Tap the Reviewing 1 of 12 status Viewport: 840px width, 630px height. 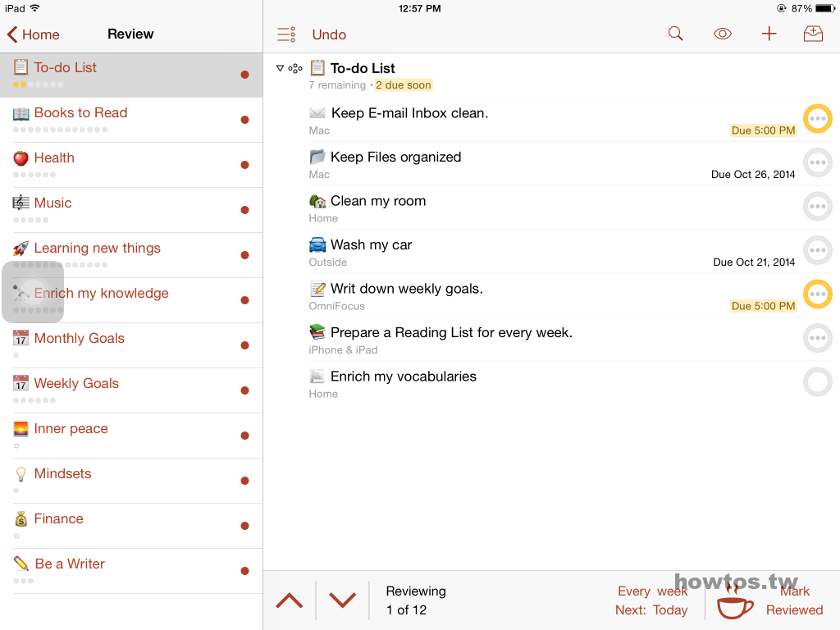click(x=416, y=600)
